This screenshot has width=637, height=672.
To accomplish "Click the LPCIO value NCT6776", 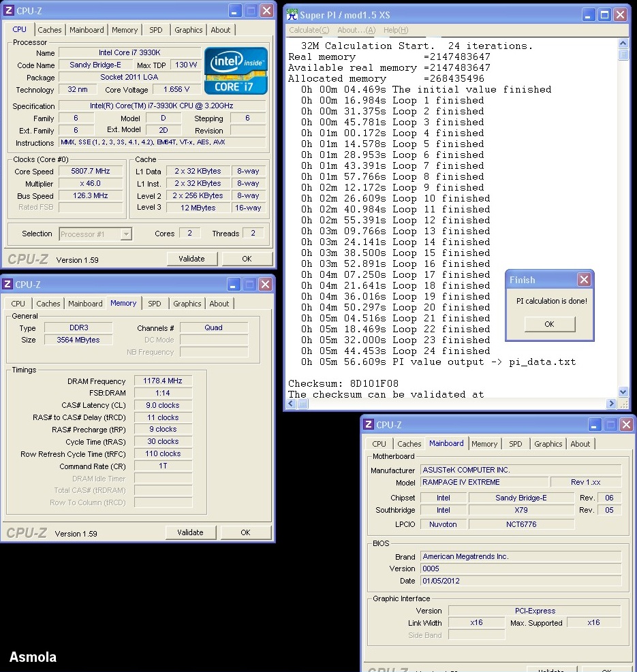I will (521, 524).
